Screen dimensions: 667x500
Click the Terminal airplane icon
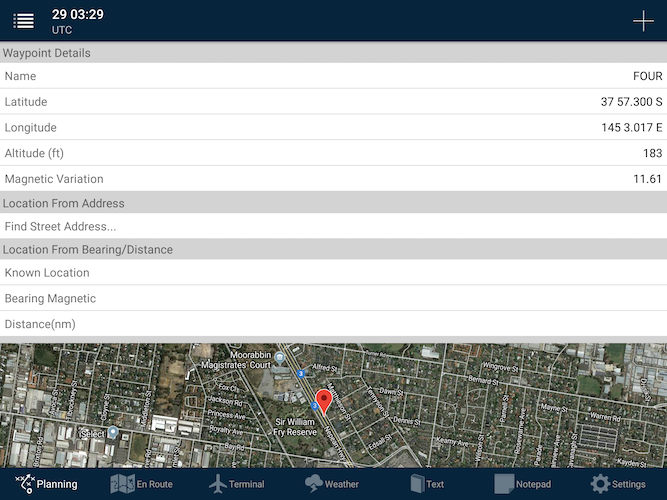(x=218, y=484)
